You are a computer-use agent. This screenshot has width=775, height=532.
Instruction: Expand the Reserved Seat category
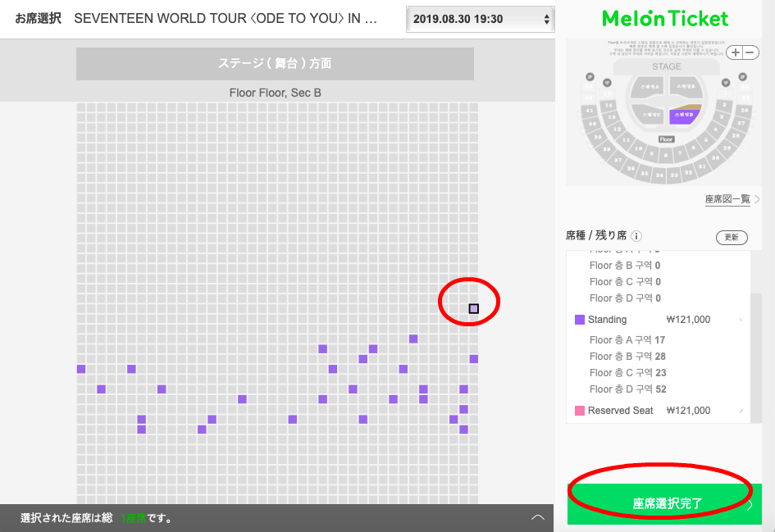[x=741, y=411]
